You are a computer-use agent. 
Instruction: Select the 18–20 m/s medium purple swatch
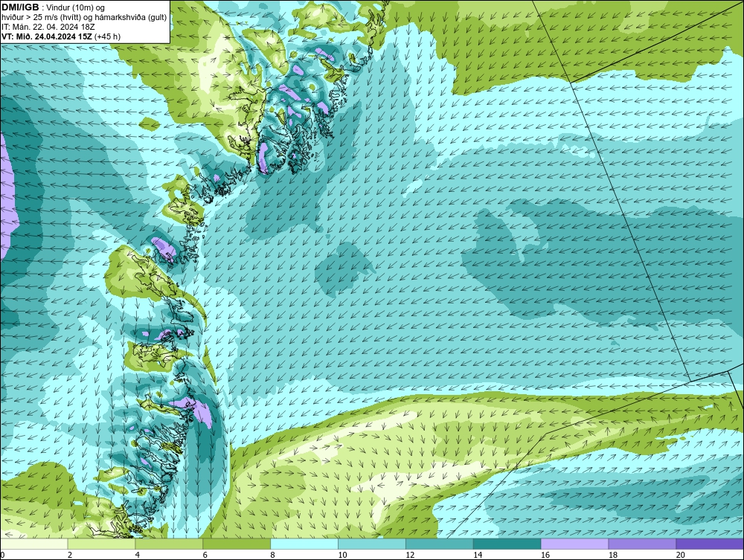[x=643, y=544]
